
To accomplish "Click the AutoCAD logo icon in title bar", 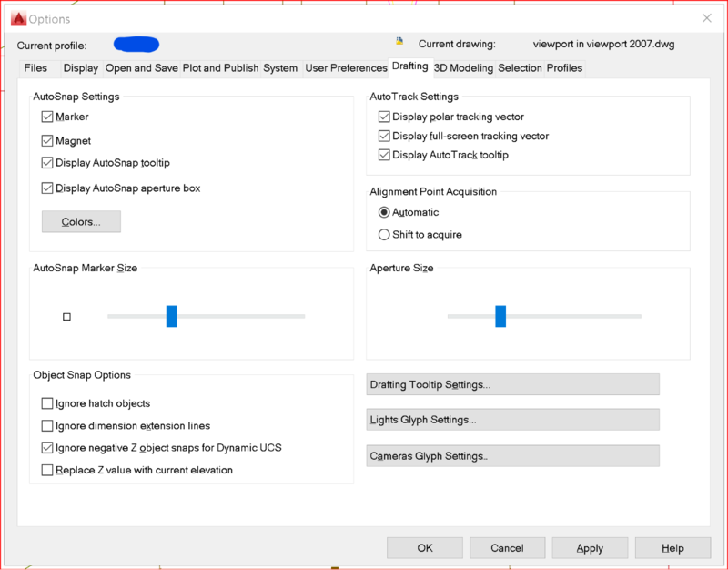I will (17, 18).
